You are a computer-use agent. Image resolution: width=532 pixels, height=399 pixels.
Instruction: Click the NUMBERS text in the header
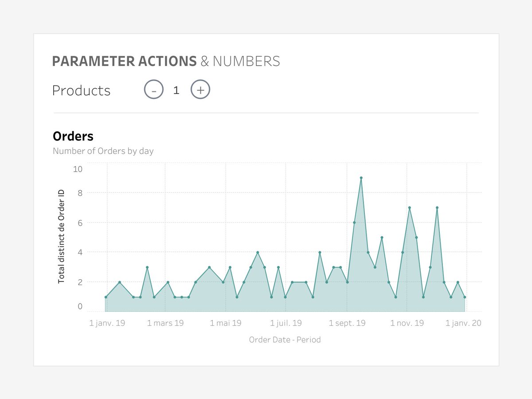point(246,61)
